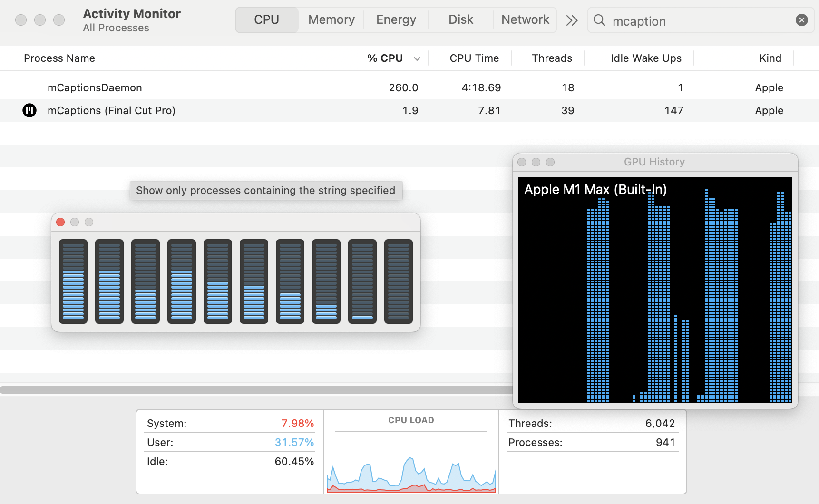Click the horizontal scrollbar below process list

pos(256,390)
